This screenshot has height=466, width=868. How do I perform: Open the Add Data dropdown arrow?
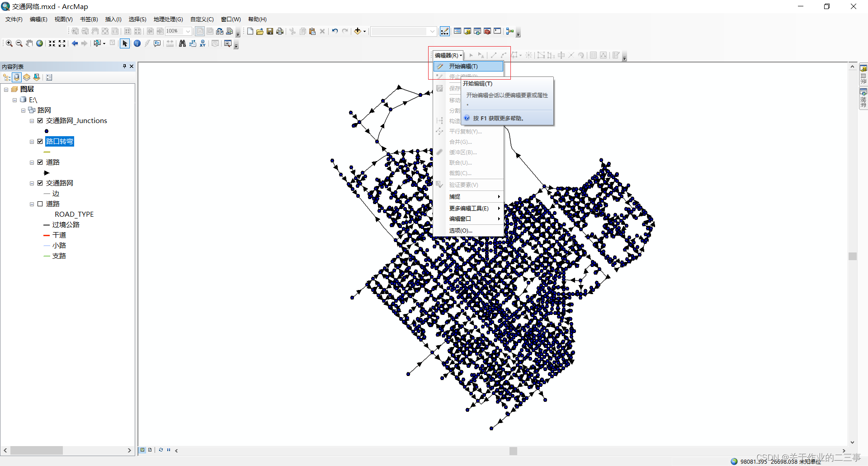click(364, 31)
